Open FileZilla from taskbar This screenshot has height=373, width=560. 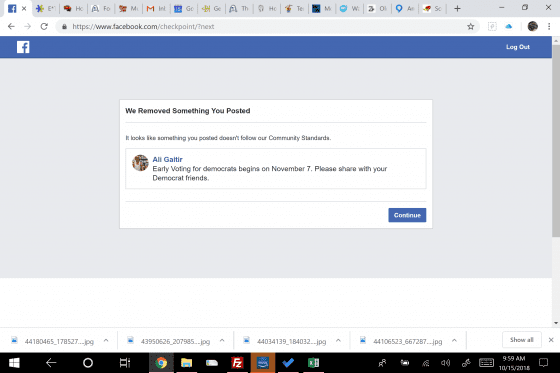tap(237, 363)
